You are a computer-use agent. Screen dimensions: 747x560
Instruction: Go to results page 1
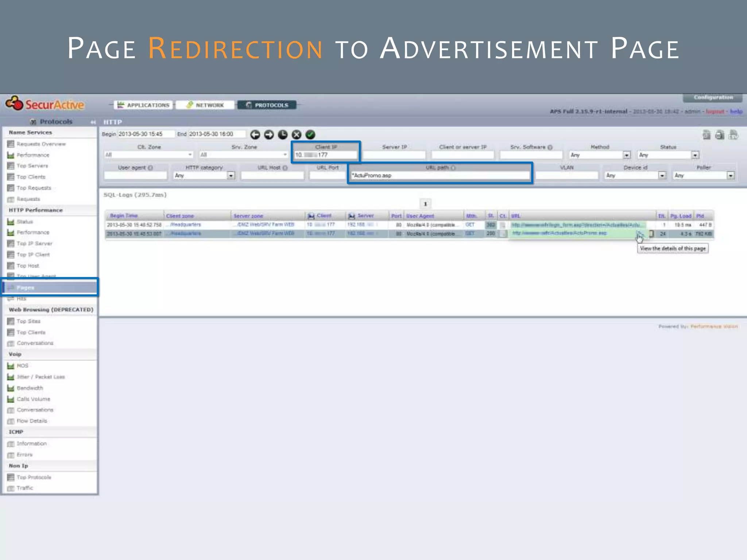(x=425, y=204)
